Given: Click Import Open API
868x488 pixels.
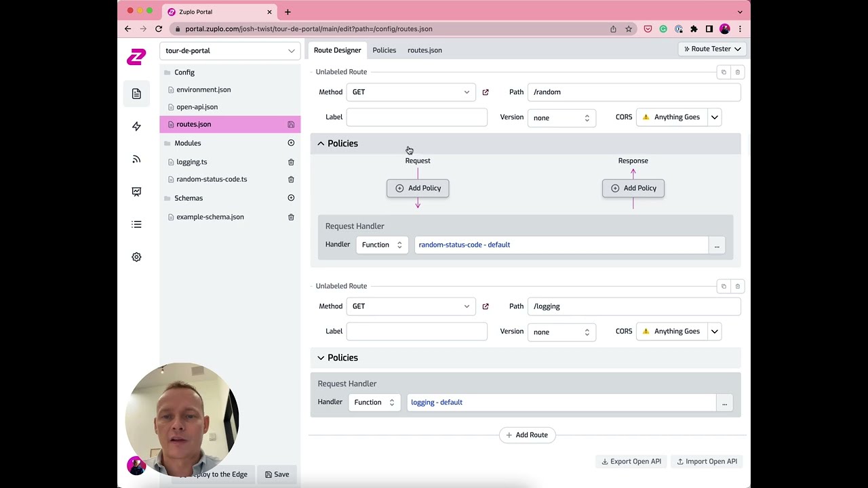Looking at the screenshot, I should pos(707,462).
